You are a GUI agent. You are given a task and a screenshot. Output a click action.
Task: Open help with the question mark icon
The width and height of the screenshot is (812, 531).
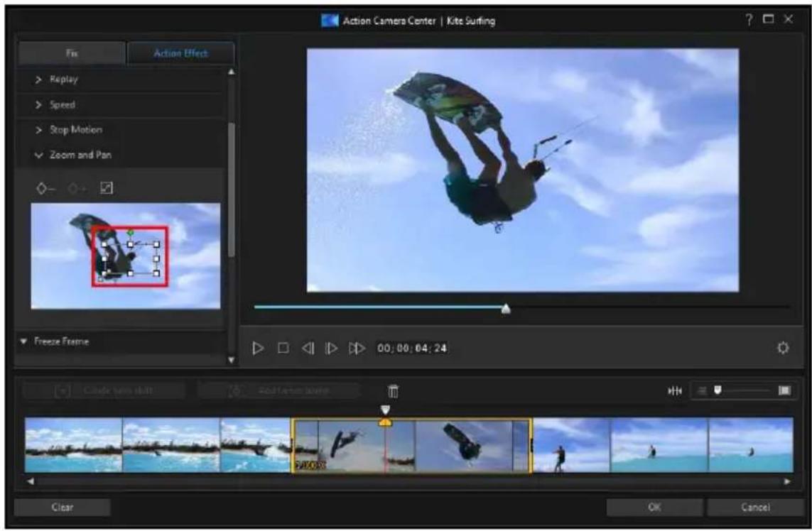(749, 20)
